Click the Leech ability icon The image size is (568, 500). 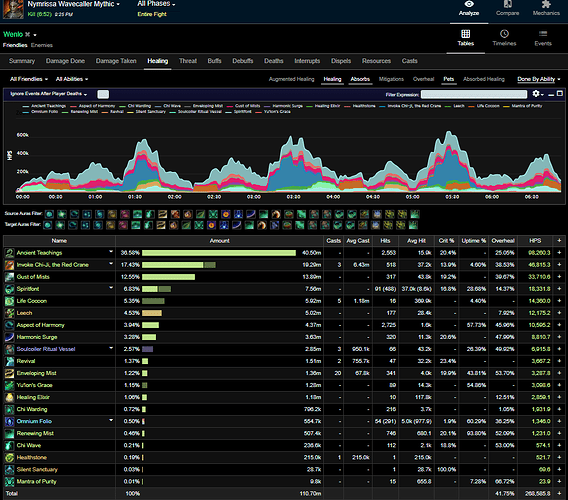(9, 313)
